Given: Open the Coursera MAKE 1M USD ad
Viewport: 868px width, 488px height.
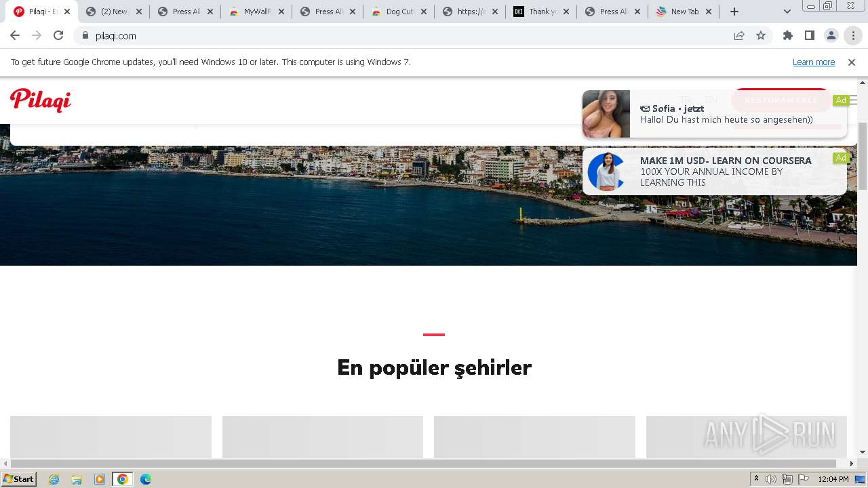Looking at the screenshot, I should click(x=715, y=171).
